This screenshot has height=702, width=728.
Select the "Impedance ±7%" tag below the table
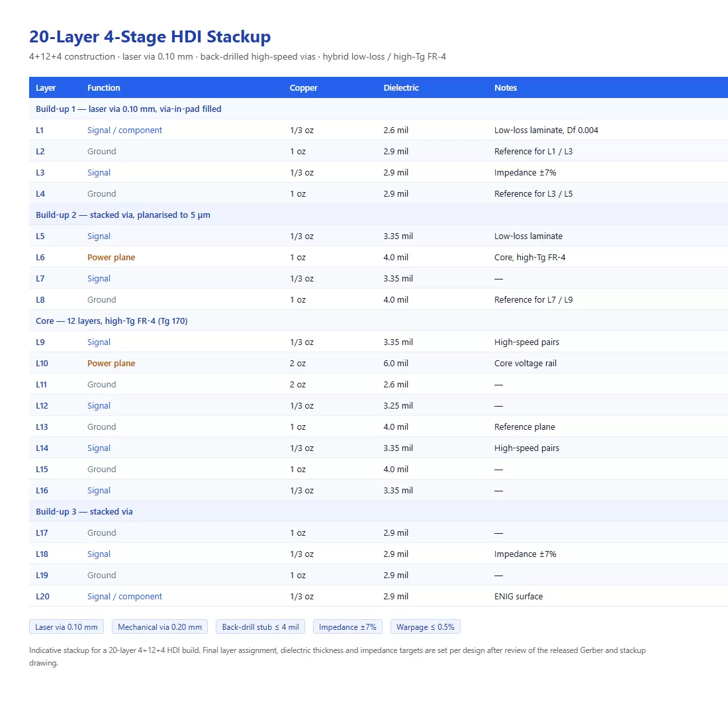pos(347,627)
